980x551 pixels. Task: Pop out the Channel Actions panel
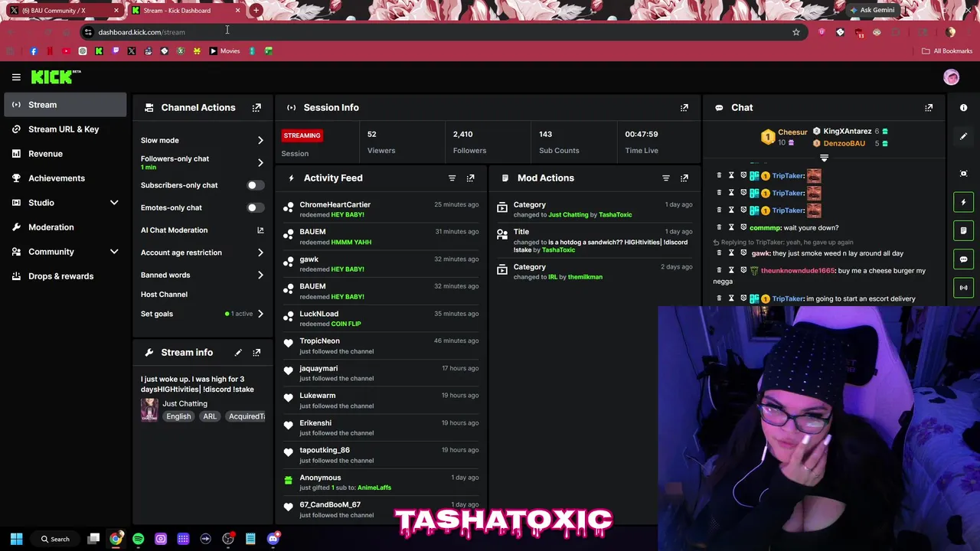[x=256, y=108]
